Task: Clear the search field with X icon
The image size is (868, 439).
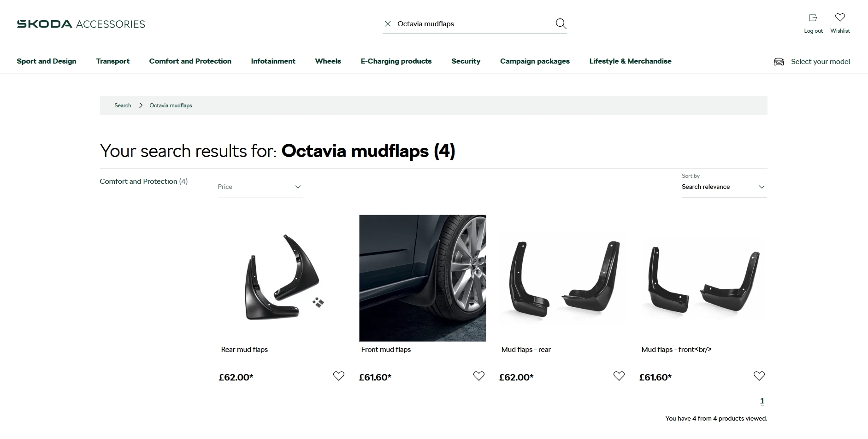Action: pyautogui.click(x=388, y=24)
